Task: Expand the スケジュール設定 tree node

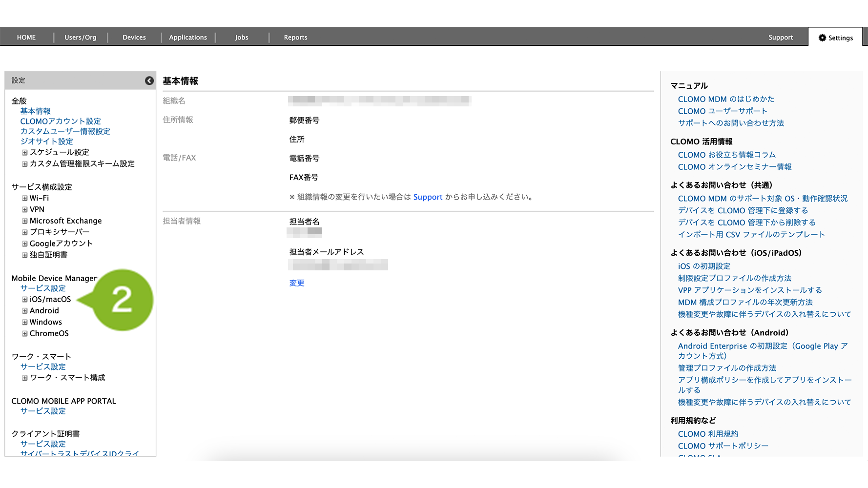Action: [24, 153]
